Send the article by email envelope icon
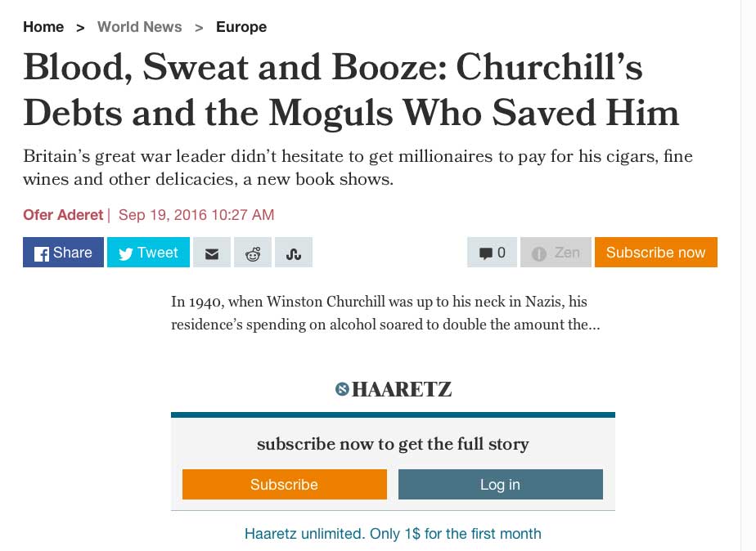 (211, 253)
